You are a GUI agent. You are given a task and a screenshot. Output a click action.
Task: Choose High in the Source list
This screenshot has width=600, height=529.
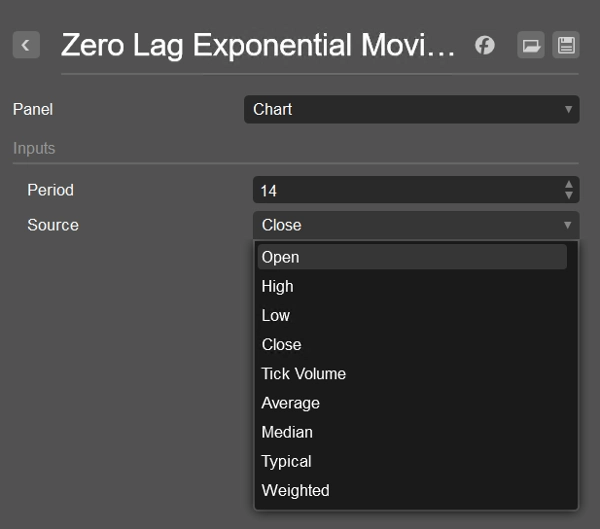click(412, 286)
